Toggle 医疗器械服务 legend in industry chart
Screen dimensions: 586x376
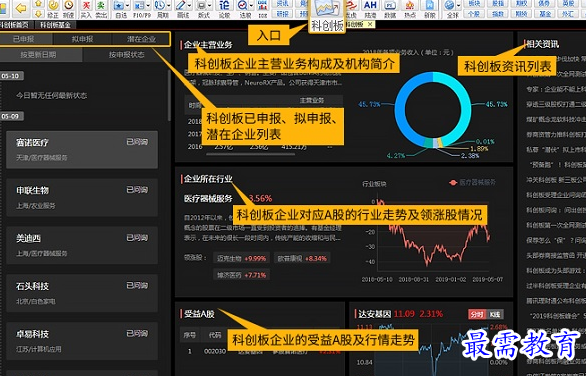coord(472,182)
